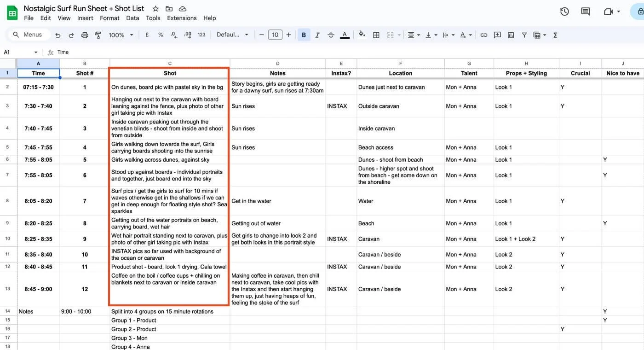
Task: Apply strikethrough to the cell text
Action: pos(331,35)
